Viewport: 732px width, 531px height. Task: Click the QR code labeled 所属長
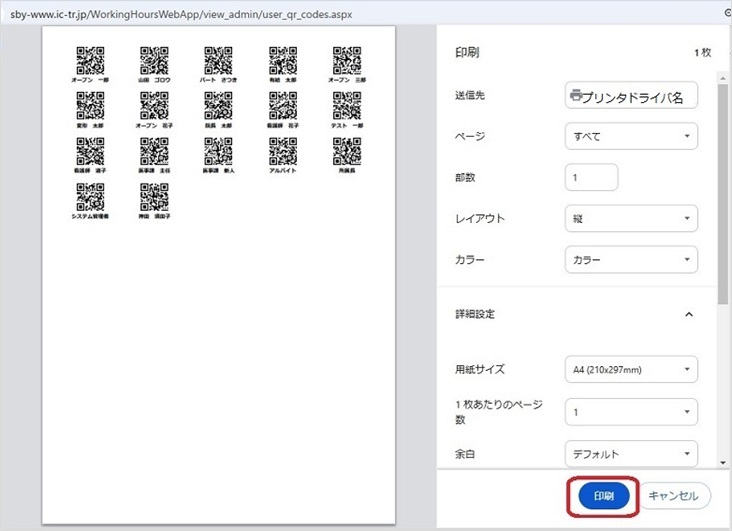(347, 151)
